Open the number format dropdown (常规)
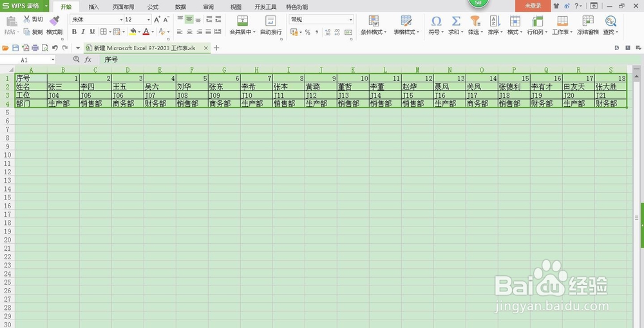This screenshot has height=328, width=644. click(351, 19)
